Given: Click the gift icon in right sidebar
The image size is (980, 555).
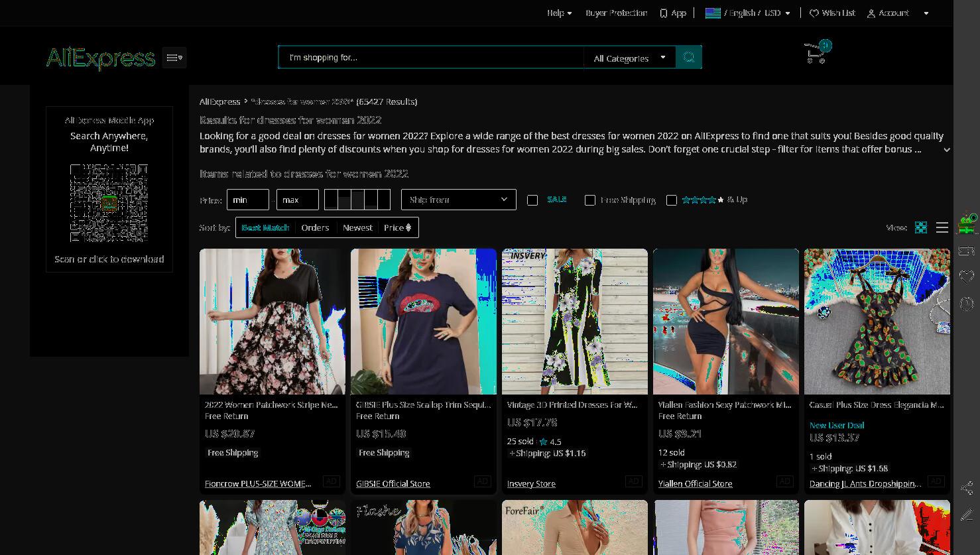Looking at the screenshot, I should click(967, 225).
